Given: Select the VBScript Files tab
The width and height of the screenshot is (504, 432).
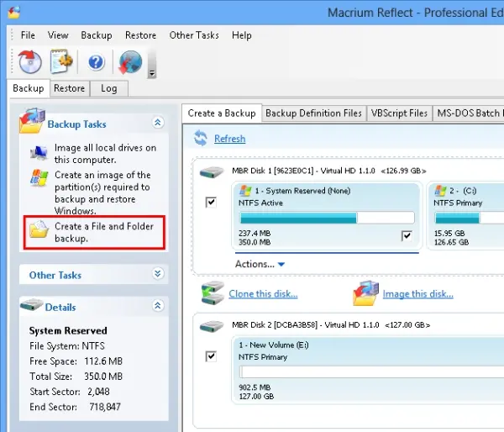Looking at the screenshot, I should (x=399, y=113).
